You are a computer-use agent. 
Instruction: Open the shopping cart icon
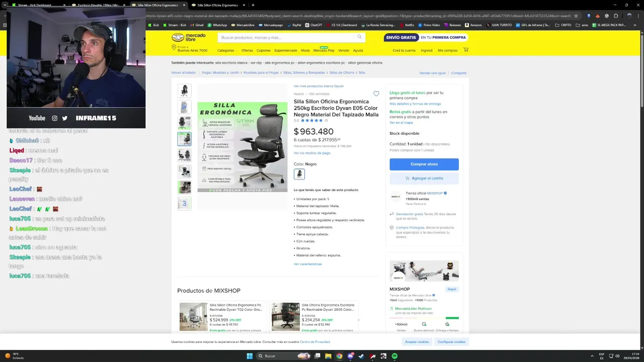(x=466, y=50)
